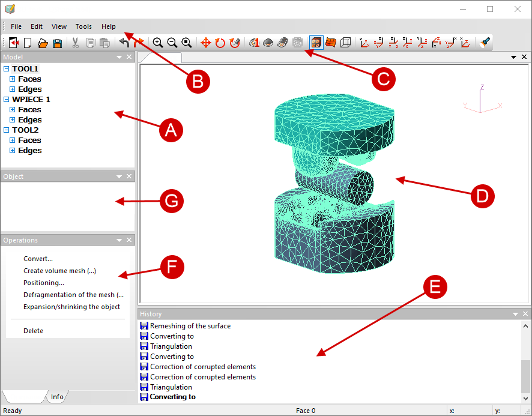Screen dimensions: 532x416
Task: Expand Faces under WPIECE 1
Action: (x=12, y=110)
